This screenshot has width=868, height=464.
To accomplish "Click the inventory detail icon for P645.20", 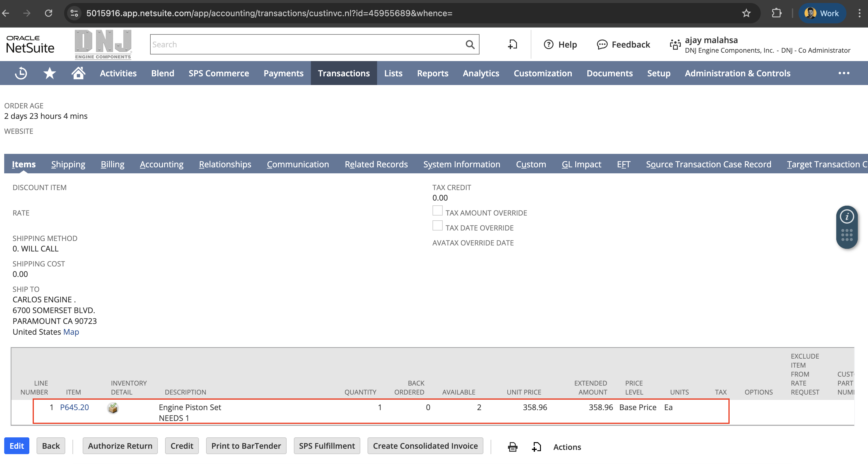I will (x=113, y=408).
